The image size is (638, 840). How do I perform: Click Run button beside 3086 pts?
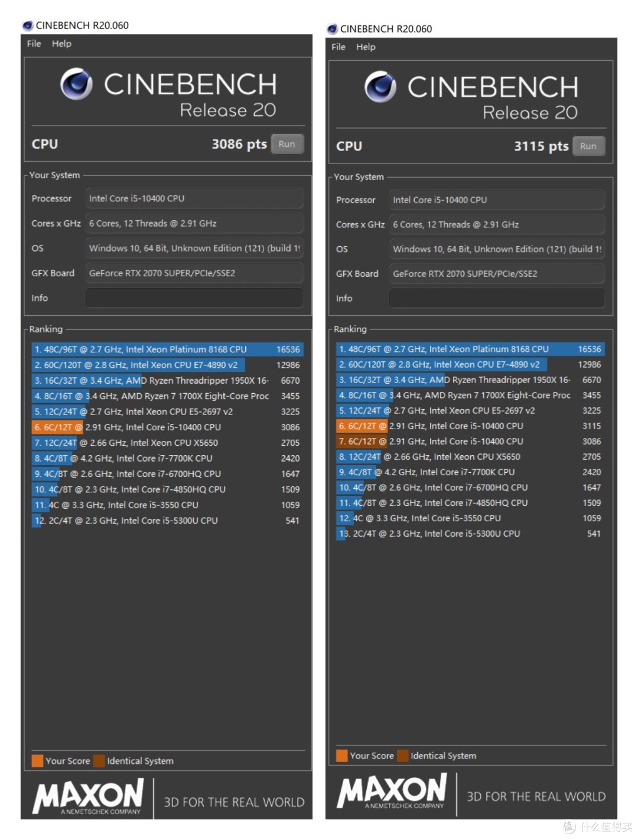pyautogui.click(x=287, y=144)
